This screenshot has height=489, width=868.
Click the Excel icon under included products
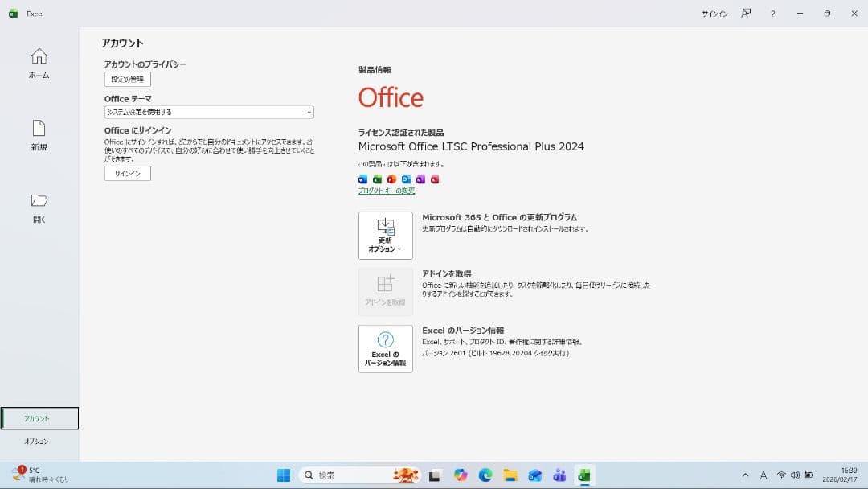point(378,179)
